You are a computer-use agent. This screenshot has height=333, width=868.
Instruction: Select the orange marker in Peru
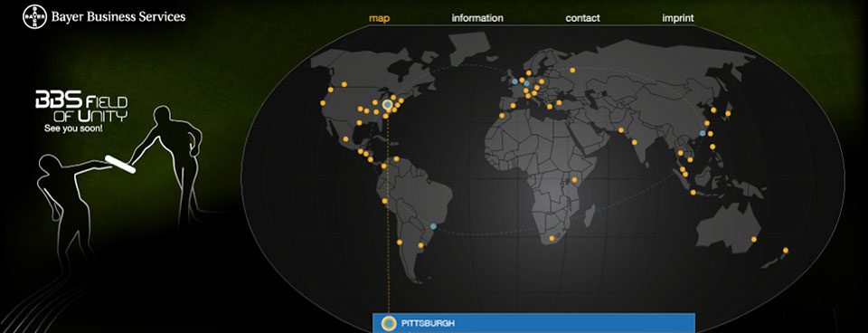click(x=385, y=201)
